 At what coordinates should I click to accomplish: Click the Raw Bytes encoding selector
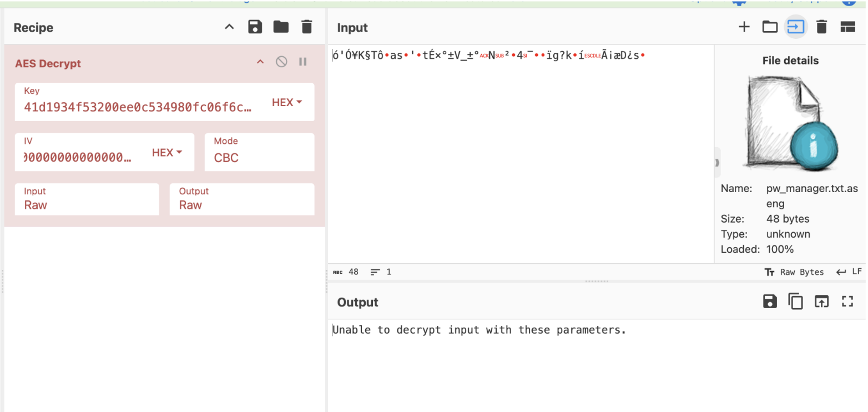tap(794, 272)
